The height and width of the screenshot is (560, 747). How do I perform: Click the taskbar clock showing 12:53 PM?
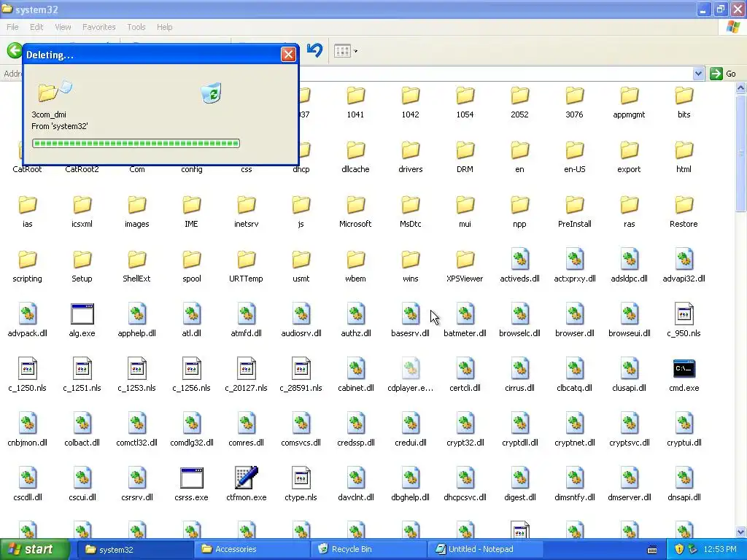(x=720, y=549)
